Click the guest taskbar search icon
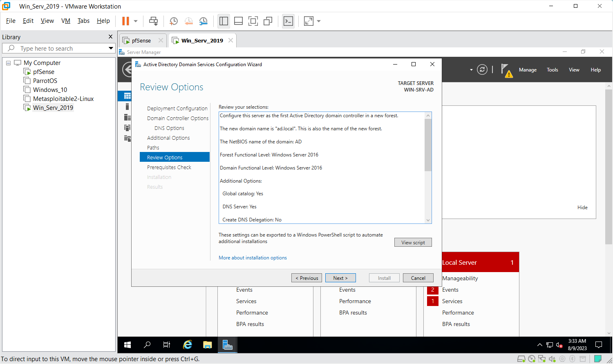 147,345
